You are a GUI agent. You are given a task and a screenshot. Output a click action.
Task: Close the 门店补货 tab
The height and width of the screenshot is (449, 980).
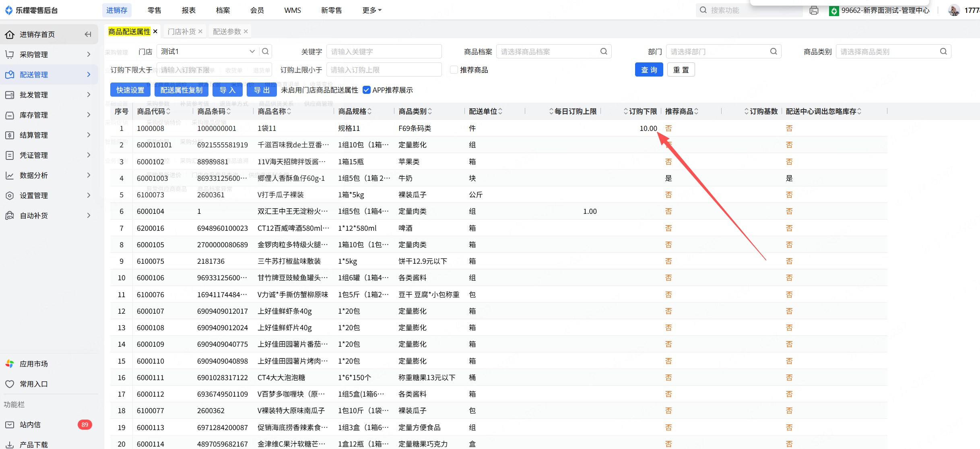point(200,31)
